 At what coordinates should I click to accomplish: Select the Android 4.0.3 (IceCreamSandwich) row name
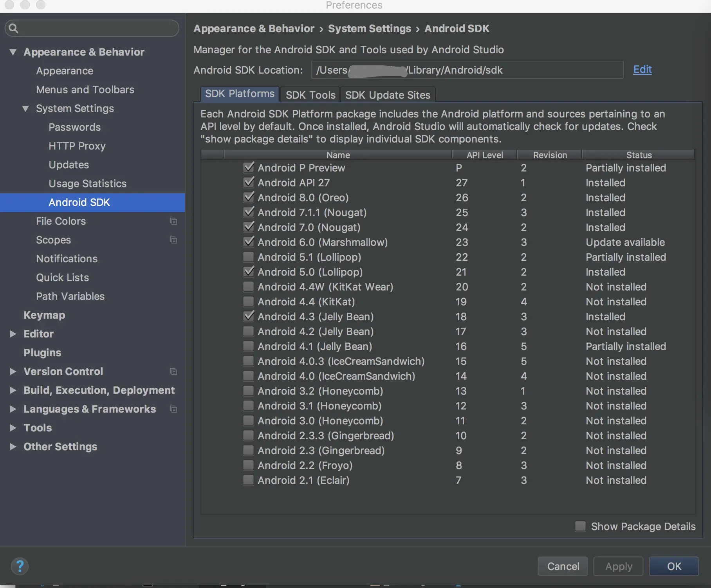[x=341, y=361]
